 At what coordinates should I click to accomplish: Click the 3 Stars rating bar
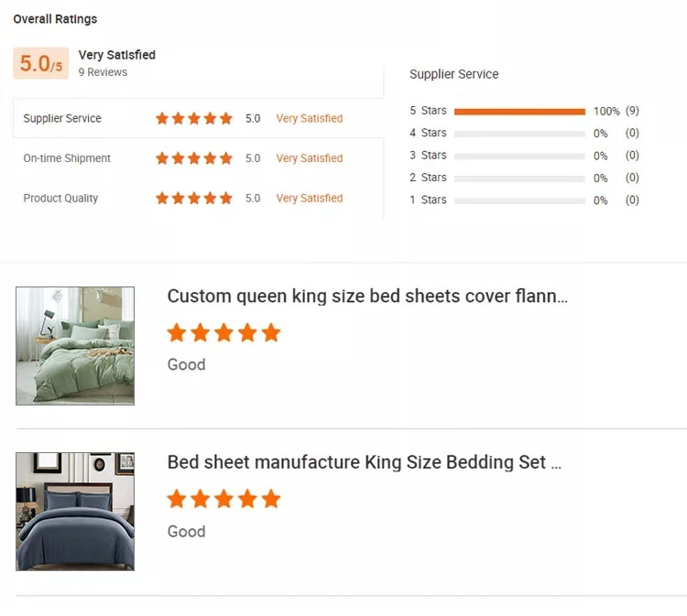pos(519,156)
